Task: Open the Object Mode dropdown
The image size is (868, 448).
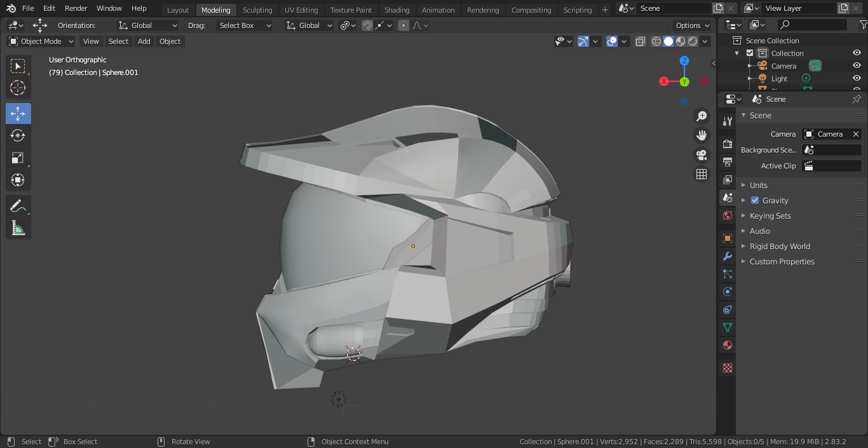Action: (x=41, y=41)
